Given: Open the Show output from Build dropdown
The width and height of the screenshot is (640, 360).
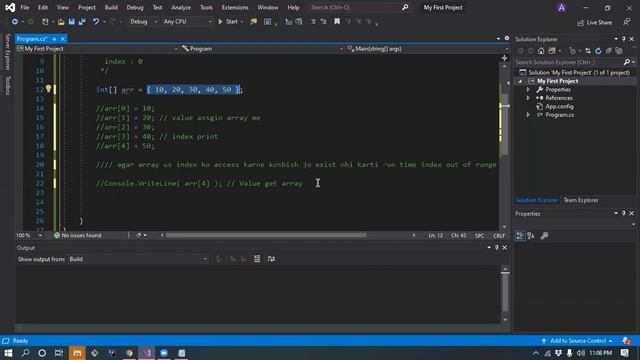Looking at the screenshot, I should tap(138, 259).
